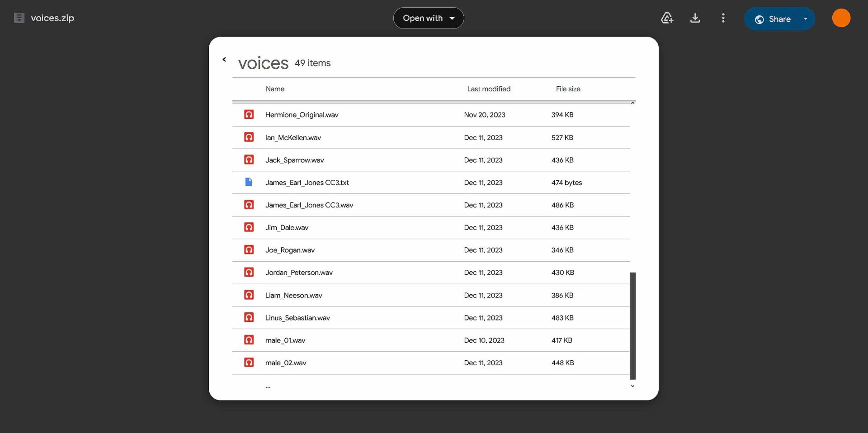The image size is (868, 433).
Task: Open the Share options dropdown arrow
Action: 806,19
